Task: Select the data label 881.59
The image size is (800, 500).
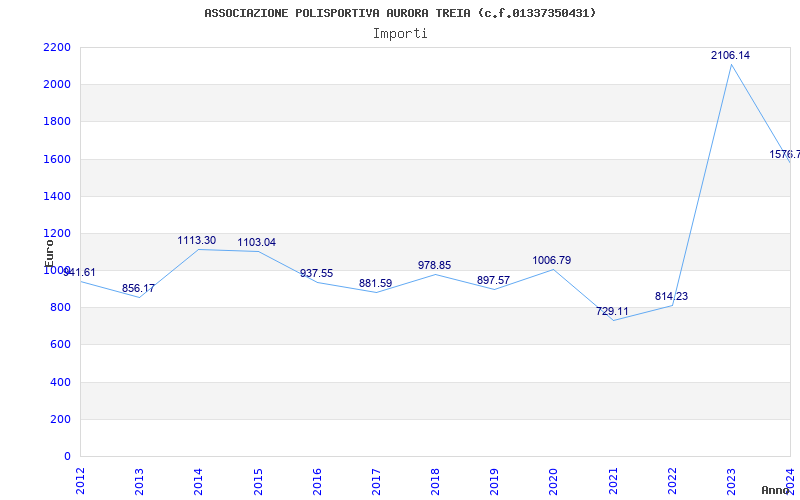Action: tap(375, 283)
